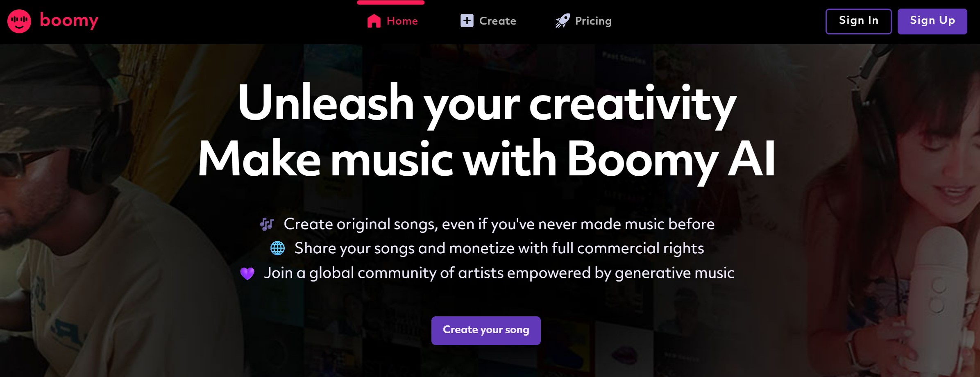Click the global community of artists text
The height and width of the screenshot is (377, 980).
click(x=500, y=272)
